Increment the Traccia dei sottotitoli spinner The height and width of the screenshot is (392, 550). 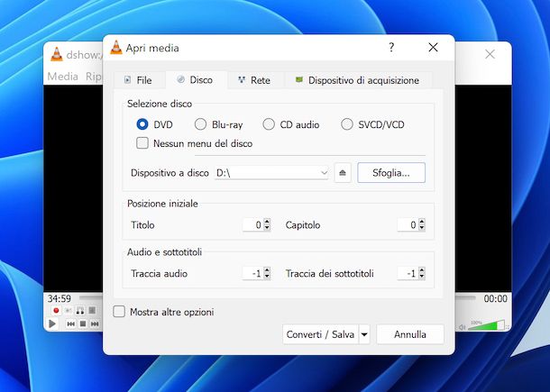click(x=422, y=270)
